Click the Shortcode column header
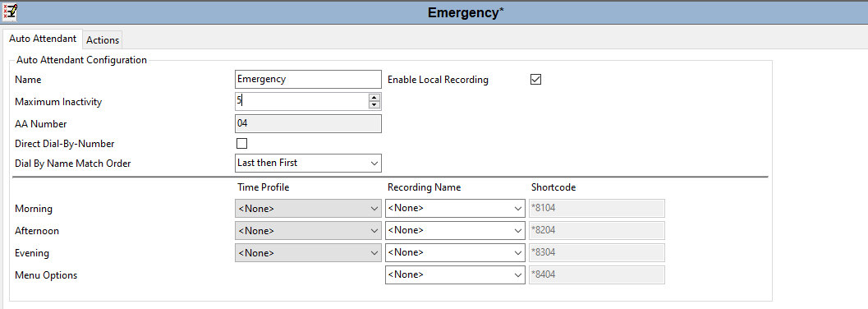The width and height of the screenshot is (868, 309). (x=553, y=187)
